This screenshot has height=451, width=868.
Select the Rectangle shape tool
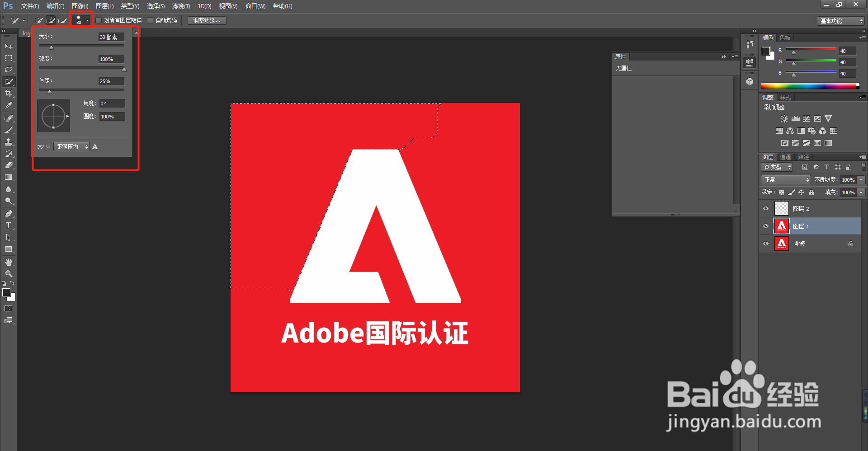(x=9, y=249)
